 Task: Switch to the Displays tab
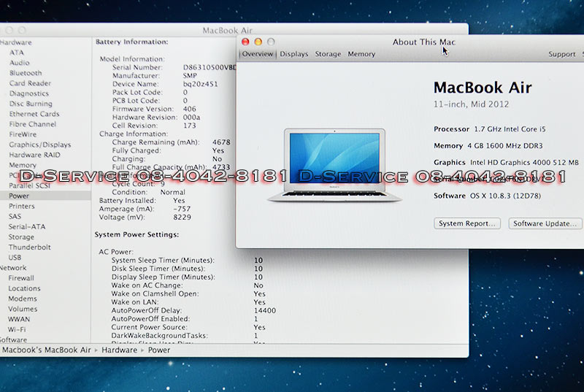[x=294, y=54]
